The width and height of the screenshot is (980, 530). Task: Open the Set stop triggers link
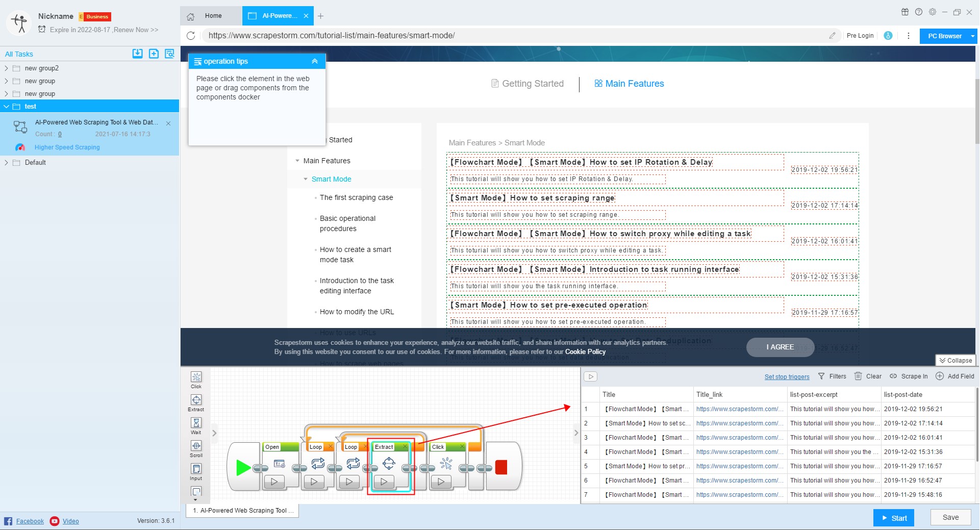[x=787, y=376]
